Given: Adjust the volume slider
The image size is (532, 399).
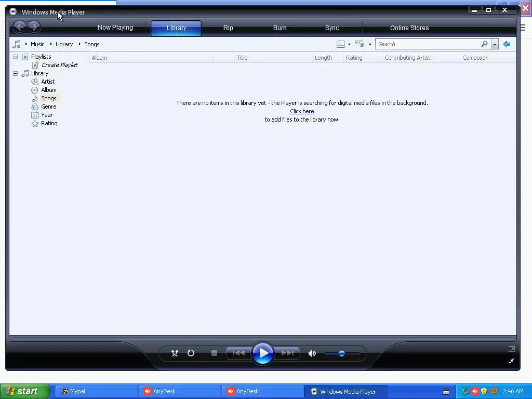Looking at the screenshot, I should pyautogui.click(x=342, y=353).
